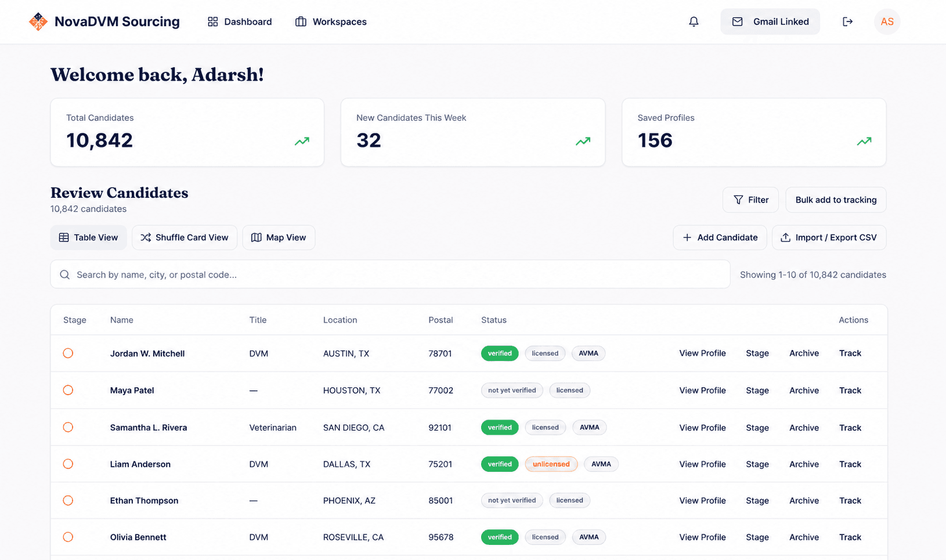Image resolution: width=946 pixels, height=560 pixels.
Task: Click the New Candidates trend arrow
Action: [x=583, y=141]
